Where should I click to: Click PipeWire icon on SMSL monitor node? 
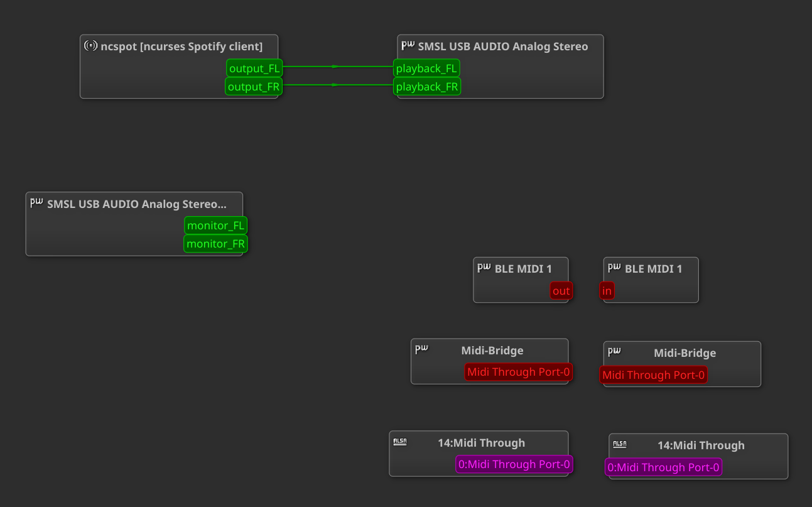pyautogui.click(x=36, y=203)
